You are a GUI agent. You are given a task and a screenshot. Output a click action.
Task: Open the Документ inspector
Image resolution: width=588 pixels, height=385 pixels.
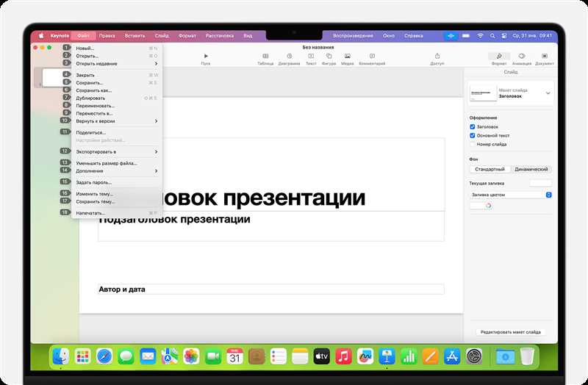click(x=544, y=57)
